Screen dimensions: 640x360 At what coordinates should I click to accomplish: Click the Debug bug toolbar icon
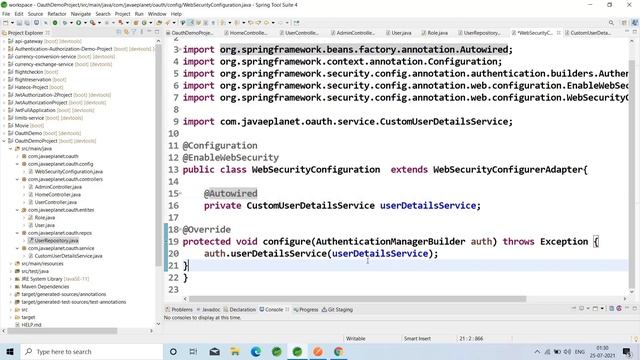tap(64, 23)
